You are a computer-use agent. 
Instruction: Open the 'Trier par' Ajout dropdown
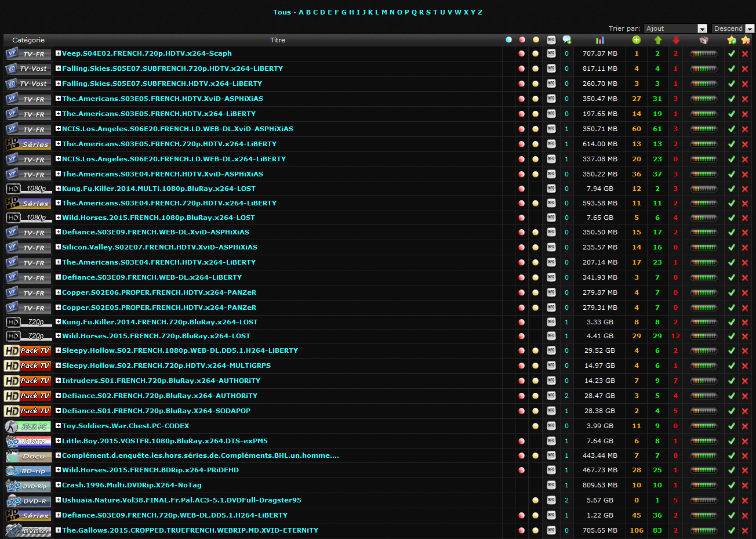click(675, 28)
